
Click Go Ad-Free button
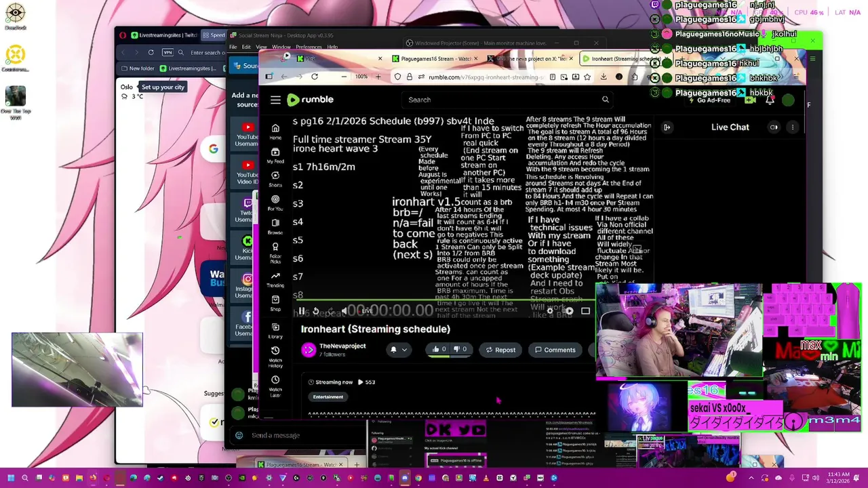712,100
